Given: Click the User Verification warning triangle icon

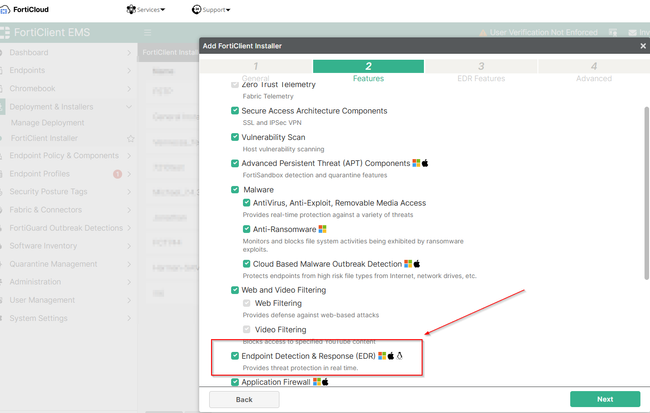Looking at the screenshot, I should [483, 32].
